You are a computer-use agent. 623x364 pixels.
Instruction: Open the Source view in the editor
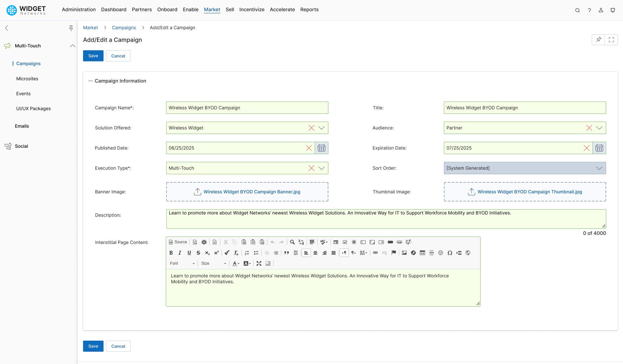point(177,242)
